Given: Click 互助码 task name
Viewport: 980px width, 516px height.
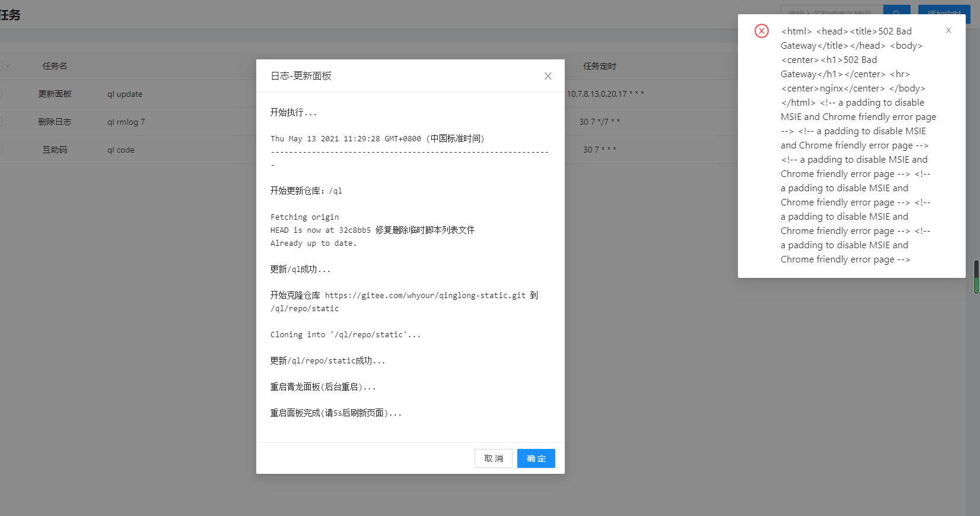Looking at the screenshot, I should click(55, 150).
